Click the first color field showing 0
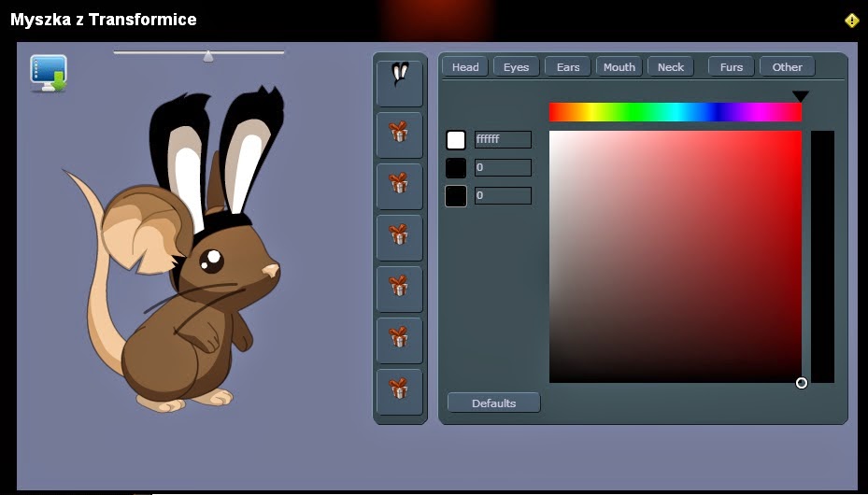The image size is (868, 495). point(503,167)
